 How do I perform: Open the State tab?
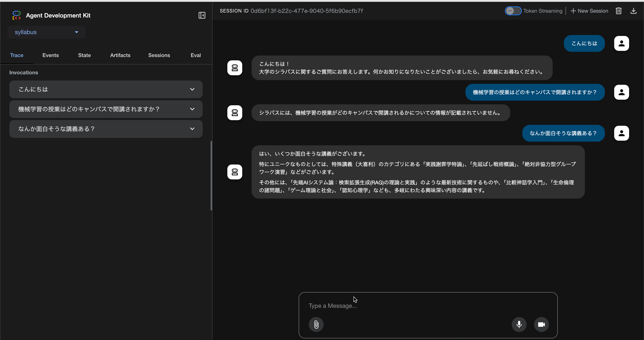click(84, 55)
